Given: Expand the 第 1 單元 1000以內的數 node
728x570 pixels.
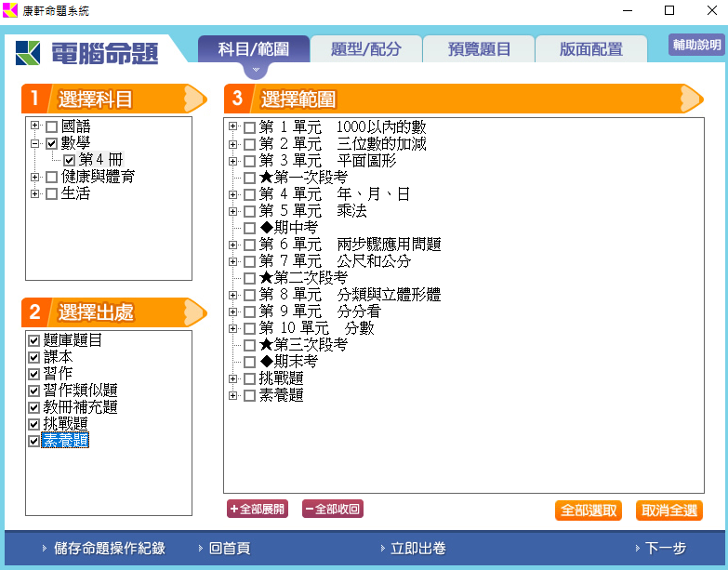Looking at the screenshot, I should pyautogui.click(x=233, y=127).
